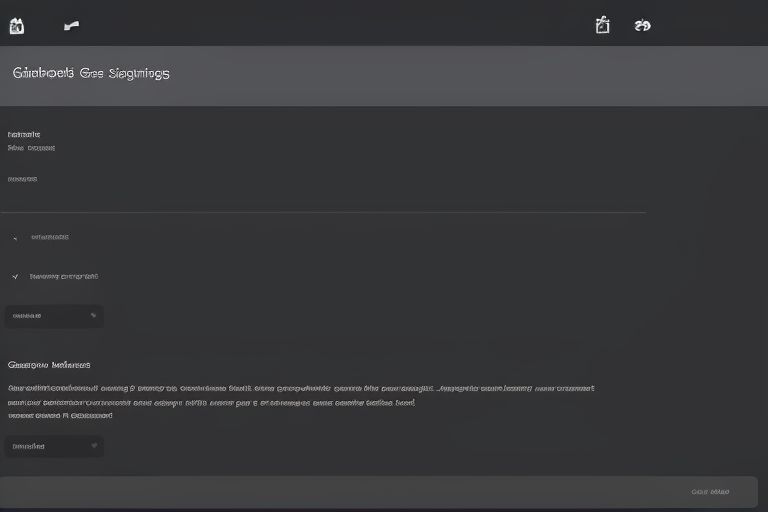Click the small marker before the first option
768x512 pixels.
coord(15,238)
